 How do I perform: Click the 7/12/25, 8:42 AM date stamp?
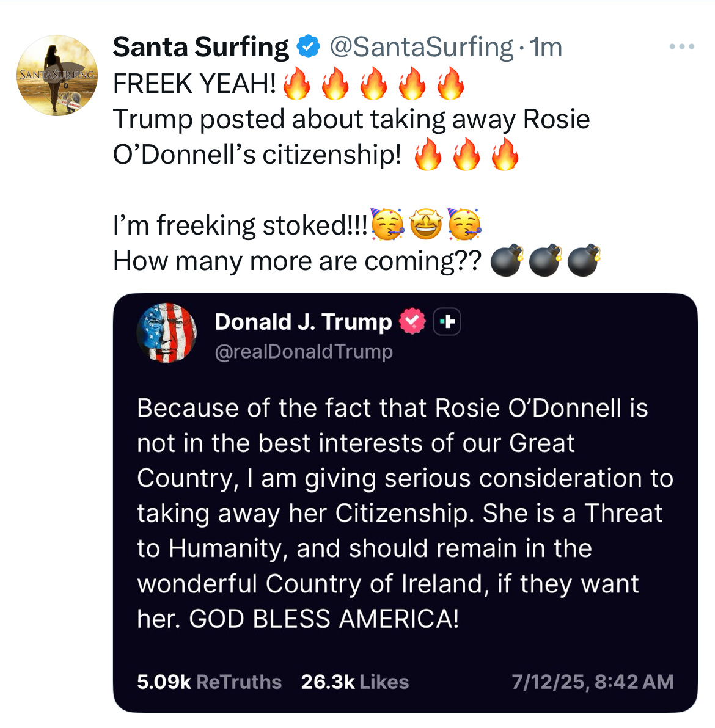593,682
